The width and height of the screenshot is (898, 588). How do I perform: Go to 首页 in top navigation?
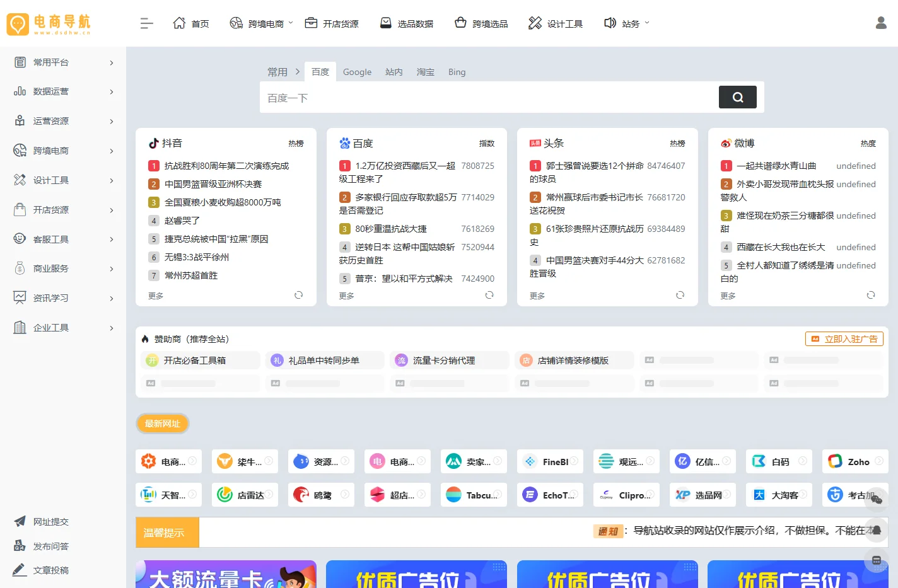click(x=191, y=23)
